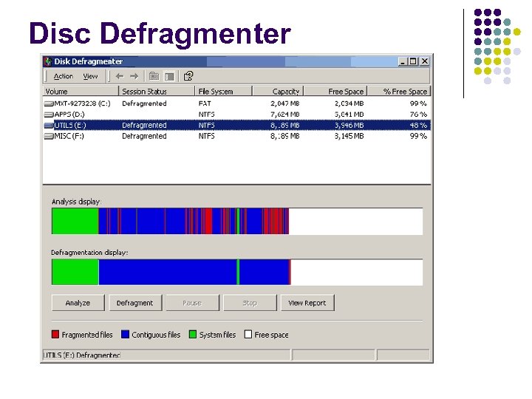Click the Defragmentation display bar
The width and height of the screenshot is (532, 399).
pyautogui.click(x=237, y=272)
